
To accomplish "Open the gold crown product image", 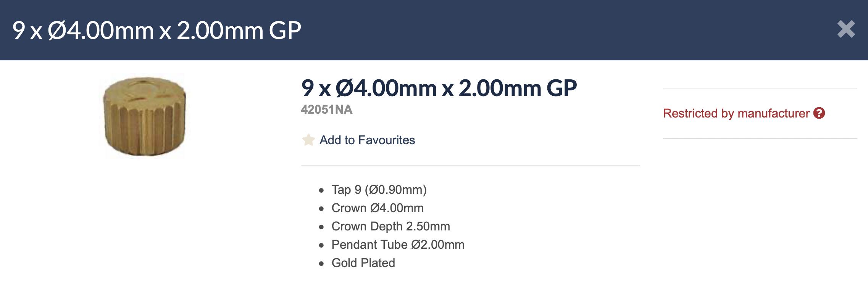I will coord(144,116).
